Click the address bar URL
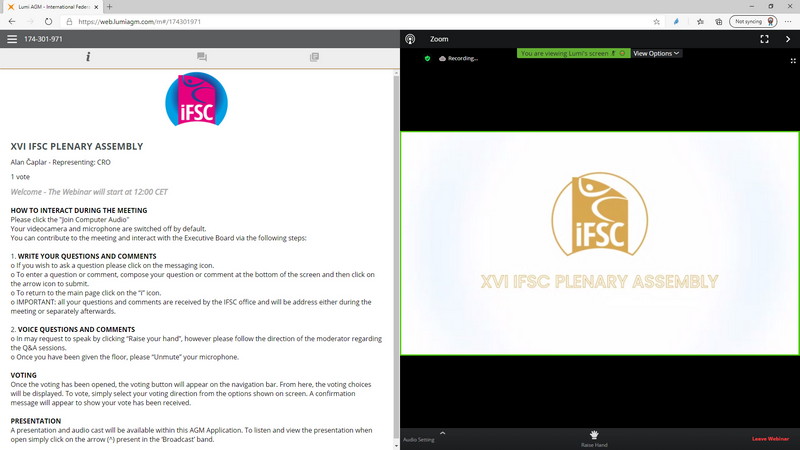 pyautogui.click(x=139, y=21)
